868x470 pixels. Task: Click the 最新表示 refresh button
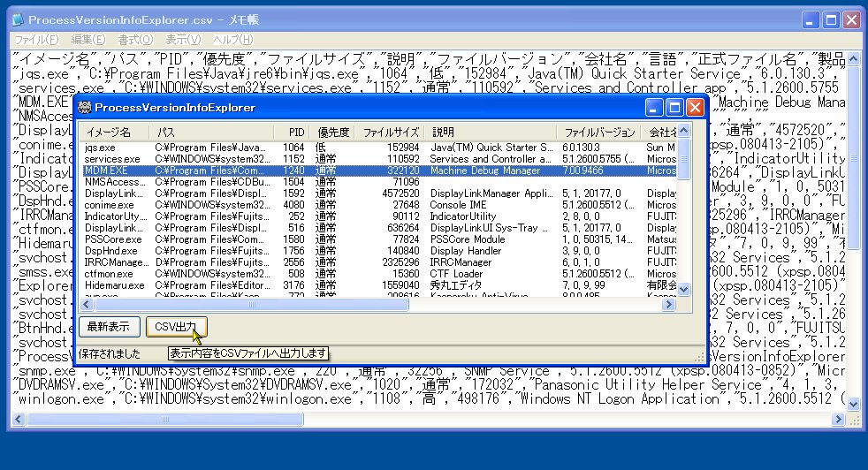109,327
